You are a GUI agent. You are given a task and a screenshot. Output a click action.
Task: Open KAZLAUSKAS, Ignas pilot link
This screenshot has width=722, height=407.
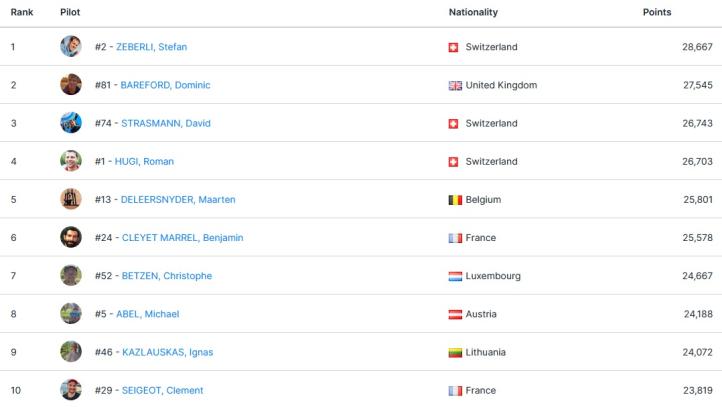165,352
